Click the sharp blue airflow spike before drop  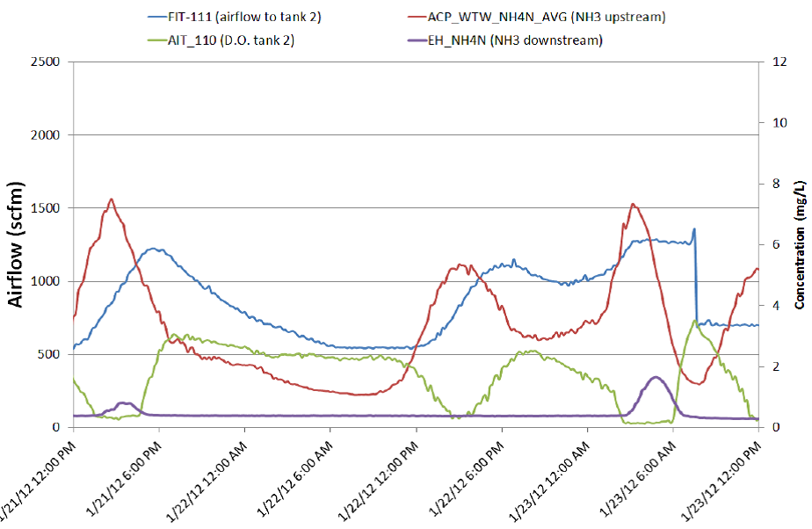tap(694, 229)
